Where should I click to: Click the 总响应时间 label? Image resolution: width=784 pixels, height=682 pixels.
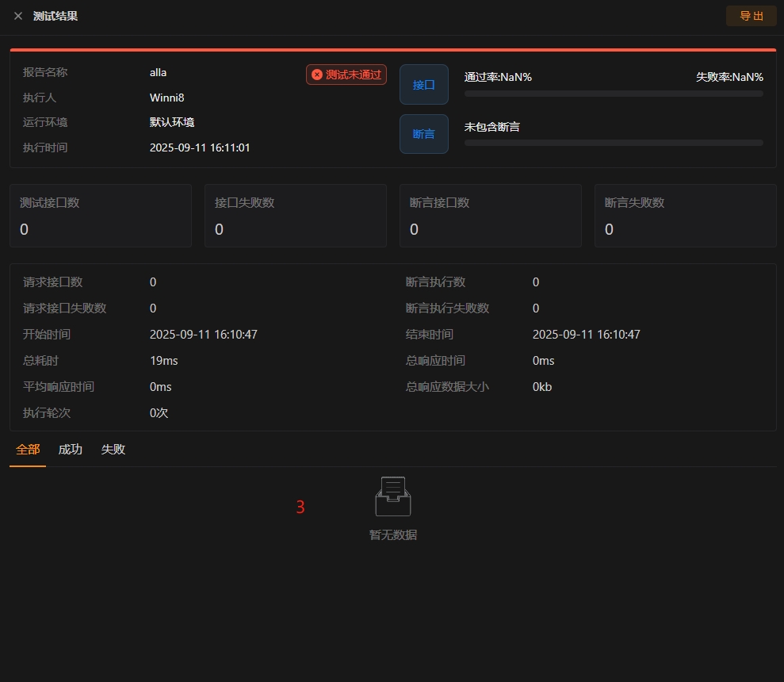(435, 361)
